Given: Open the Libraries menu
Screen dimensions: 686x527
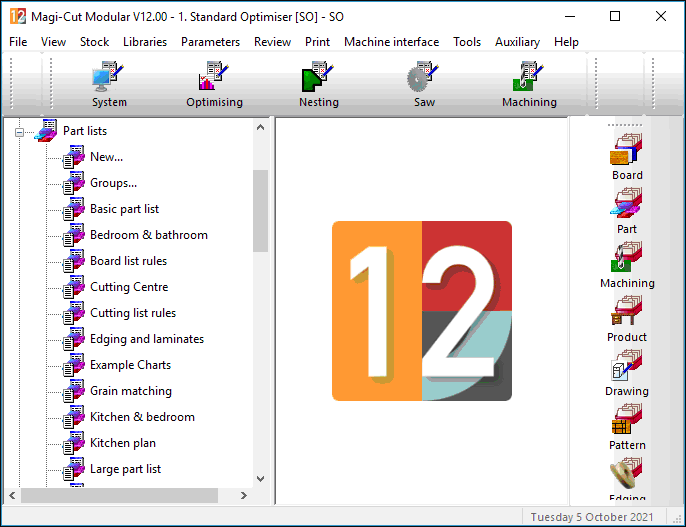Looking at the screenshot, I should (x=145, y=42).
